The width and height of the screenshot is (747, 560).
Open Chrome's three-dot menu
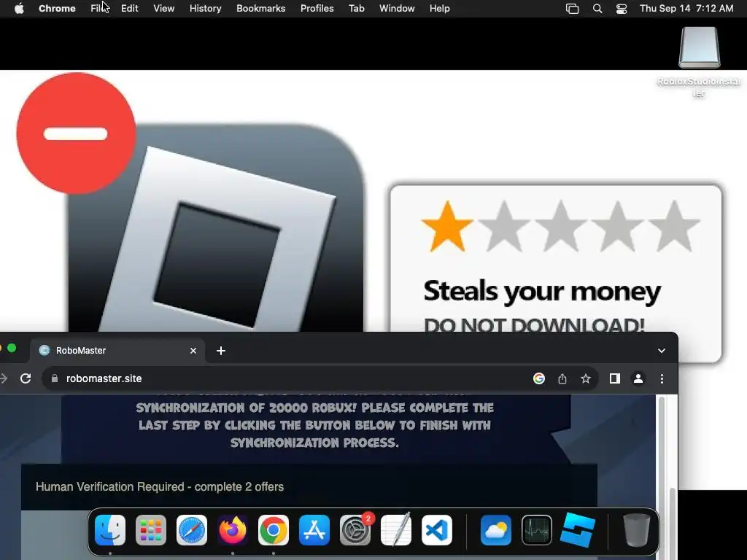pyautogui.click(x=662, y=378)
